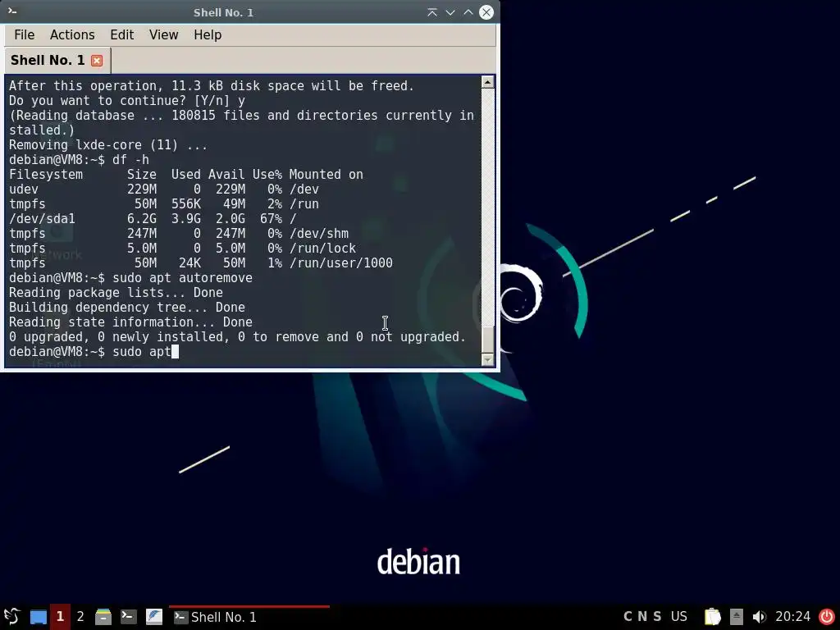The height and width of the screenshot is (630, 840).
Task: Click the 'Removing lxde-core (11) ...' line
Action: pyautogui.click(x=107, y=145)
